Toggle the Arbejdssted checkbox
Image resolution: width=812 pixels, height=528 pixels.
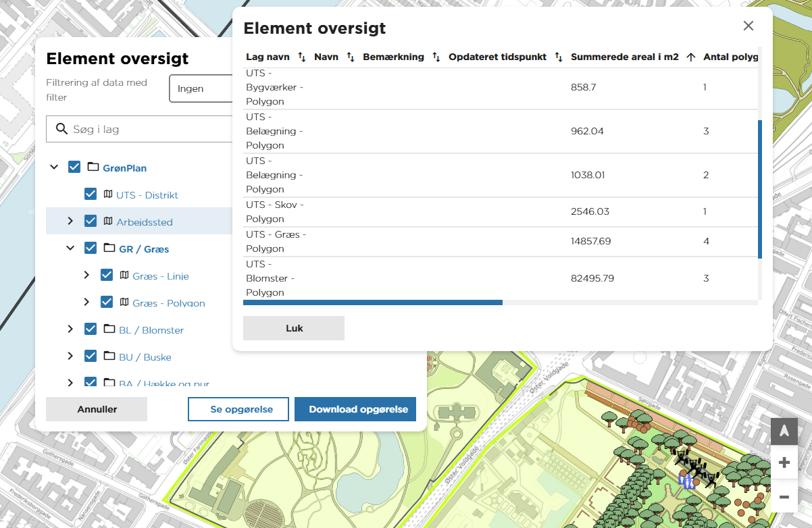point(91,221)
